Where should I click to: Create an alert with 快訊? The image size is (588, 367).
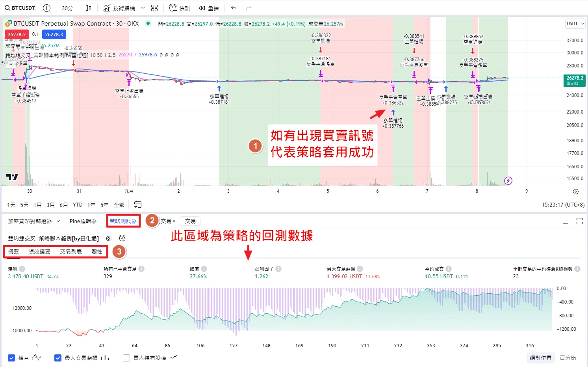pos(180,8)
